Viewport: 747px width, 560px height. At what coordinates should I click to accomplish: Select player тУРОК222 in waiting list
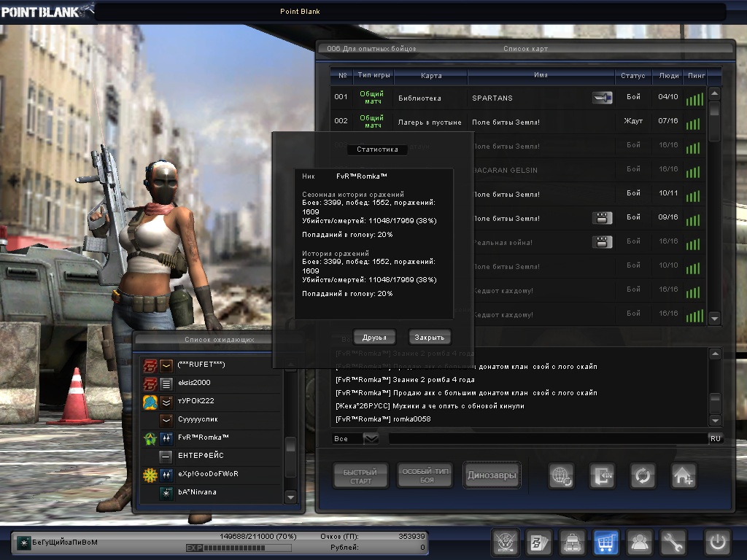pyautogui.click(x=212, y=401)
